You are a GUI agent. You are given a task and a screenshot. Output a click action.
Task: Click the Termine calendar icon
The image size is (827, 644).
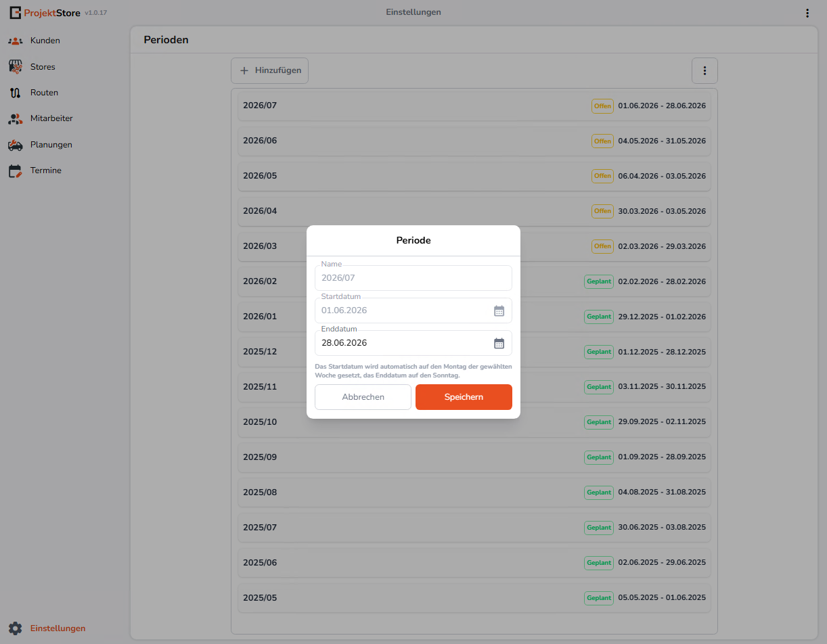point(16,171)
